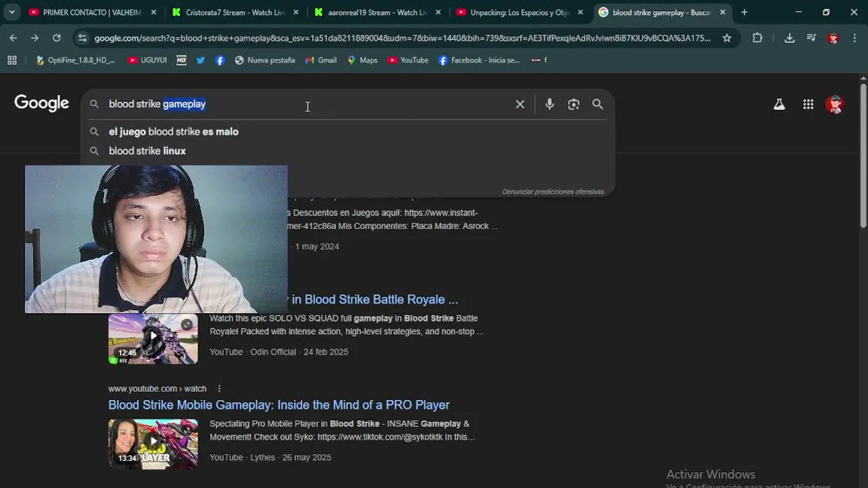Submit search with magnifier button
Image resolution: width=868 pixels, height=488 pixels.
597,104
